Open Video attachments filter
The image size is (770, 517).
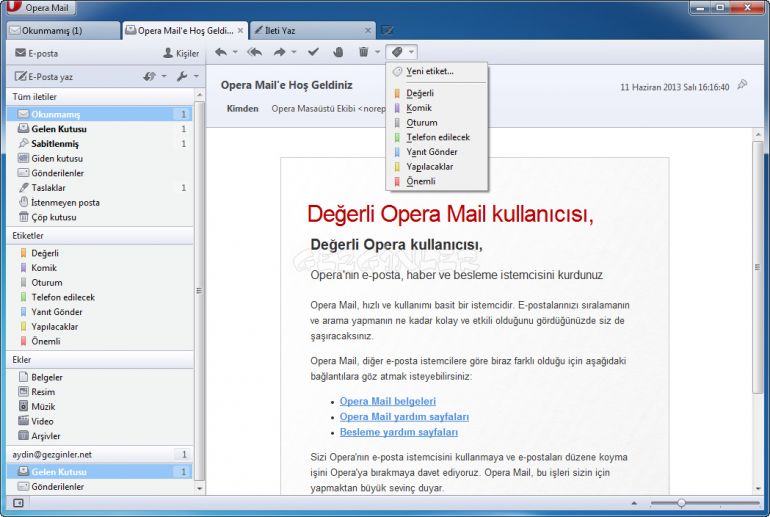point(100,422)
